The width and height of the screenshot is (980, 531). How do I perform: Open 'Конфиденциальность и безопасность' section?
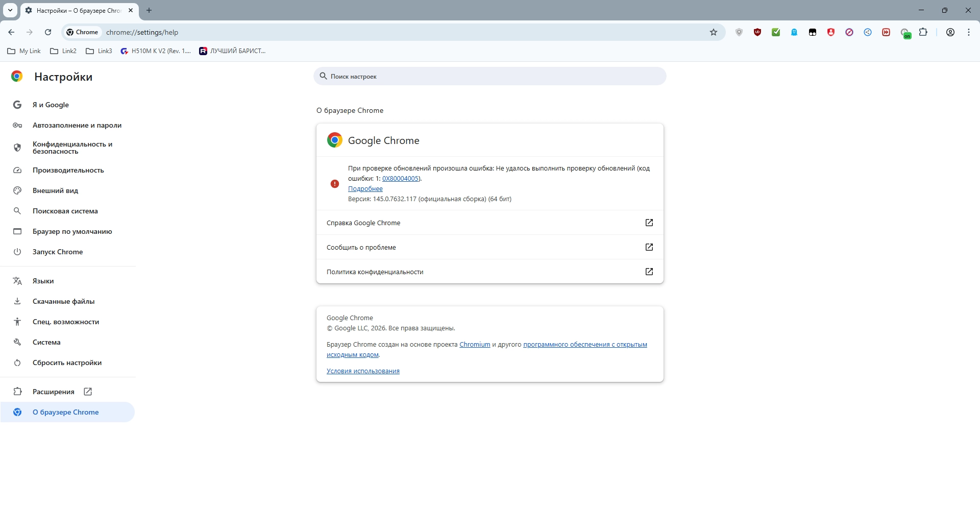(x=67, y=148)
